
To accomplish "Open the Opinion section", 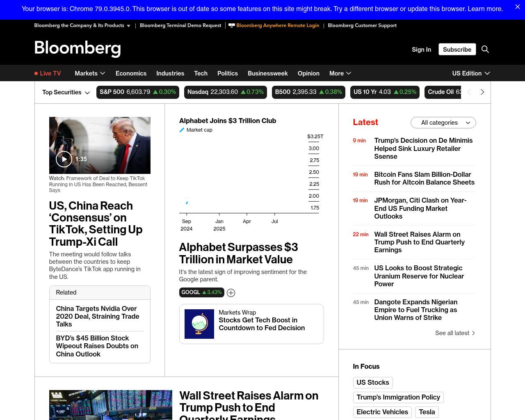I will [x=308, y=73].
